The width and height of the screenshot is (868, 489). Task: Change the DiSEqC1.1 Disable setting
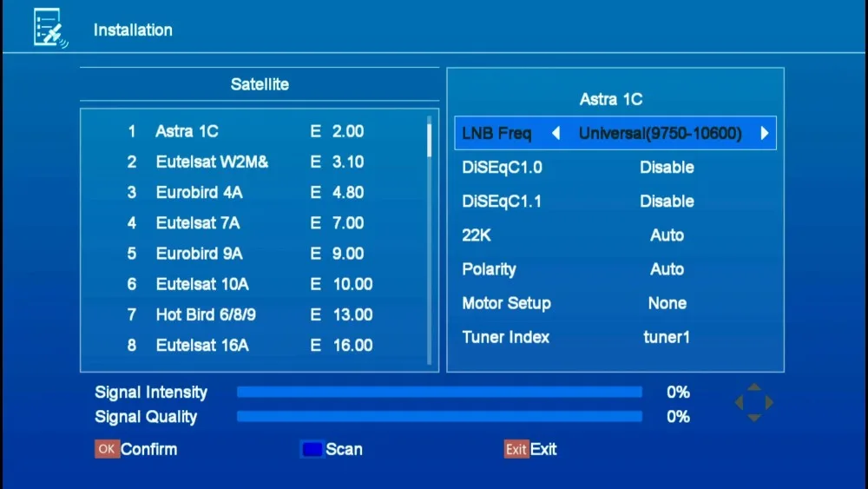point(667,201)
